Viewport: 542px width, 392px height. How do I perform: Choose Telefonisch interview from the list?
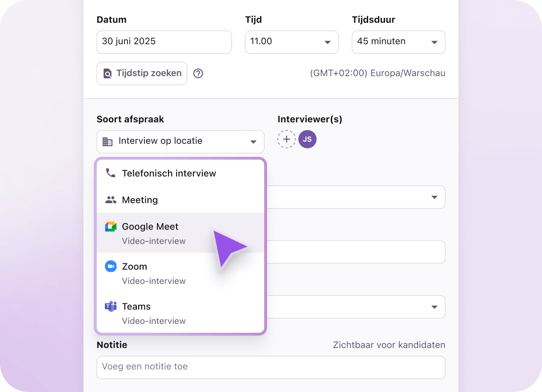pos(169,173)
